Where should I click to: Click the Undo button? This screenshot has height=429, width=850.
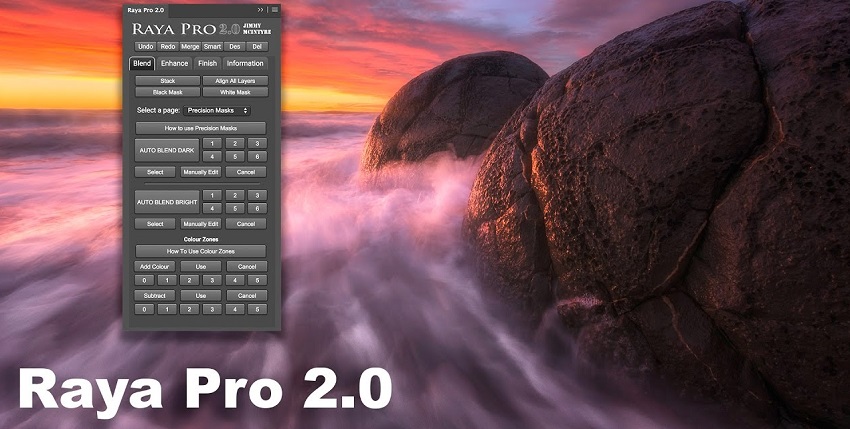point(145,47)
